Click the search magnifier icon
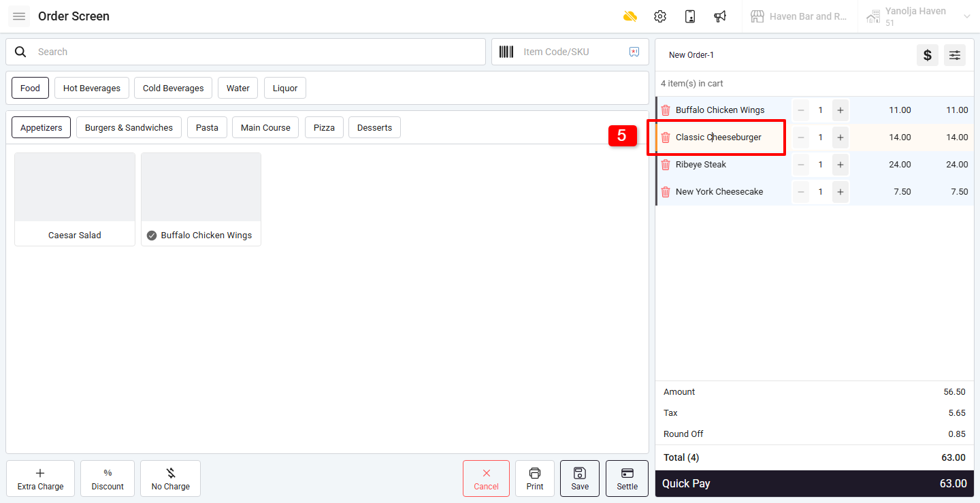Screen dimensions: 980x503 point(21,52)
